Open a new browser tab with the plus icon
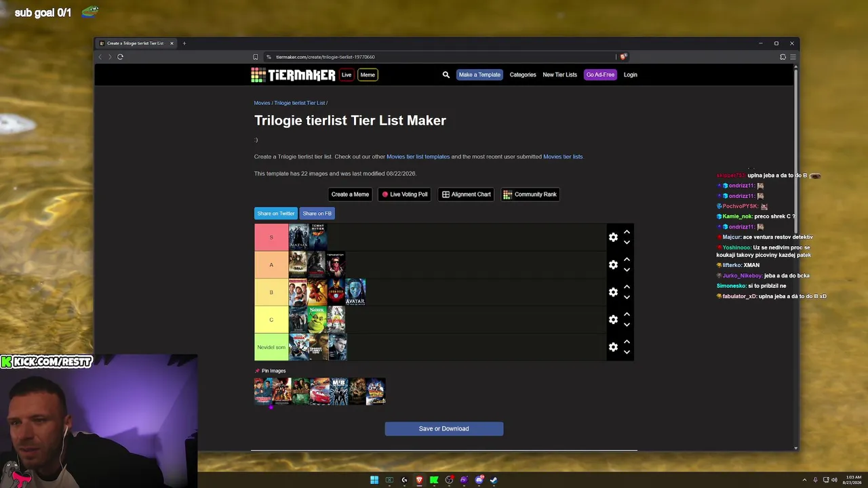868x488 pixels. pos(184,43)
